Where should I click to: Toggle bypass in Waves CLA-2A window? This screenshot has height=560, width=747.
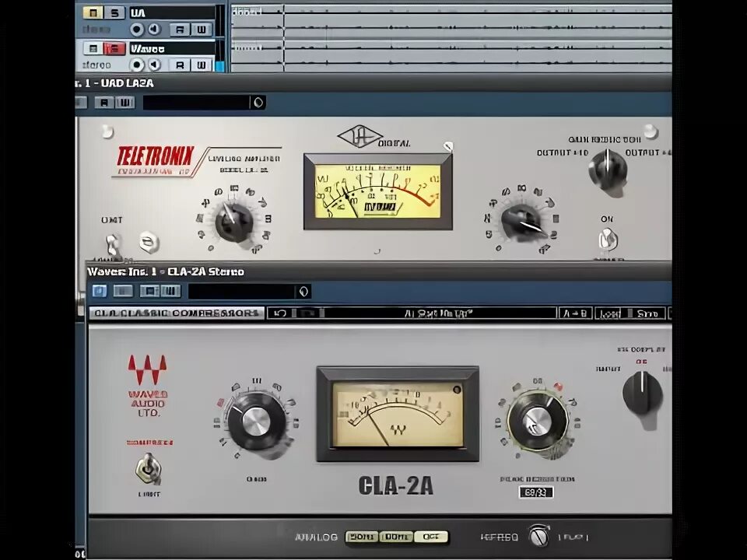click(99, 291)
